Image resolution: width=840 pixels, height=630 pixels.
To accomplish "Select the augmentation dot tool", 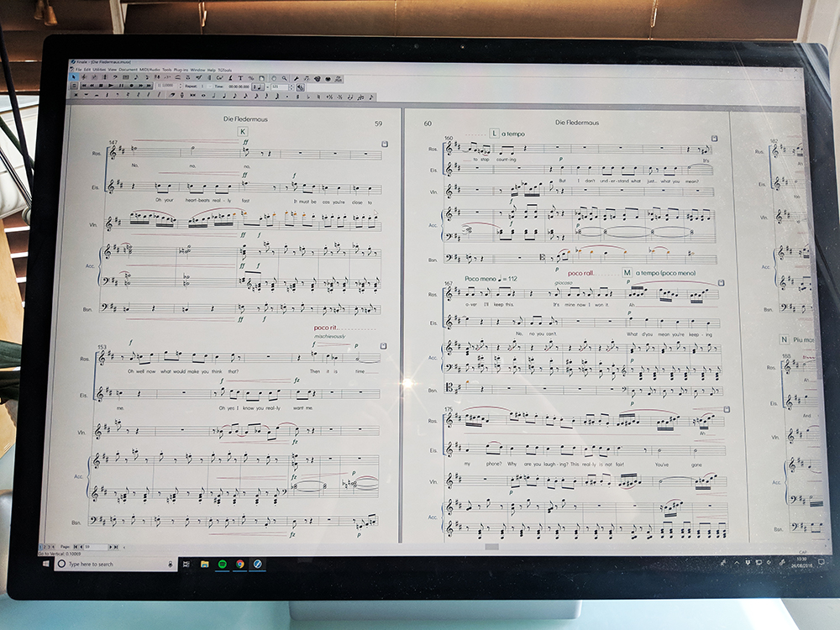I will 287,97.
